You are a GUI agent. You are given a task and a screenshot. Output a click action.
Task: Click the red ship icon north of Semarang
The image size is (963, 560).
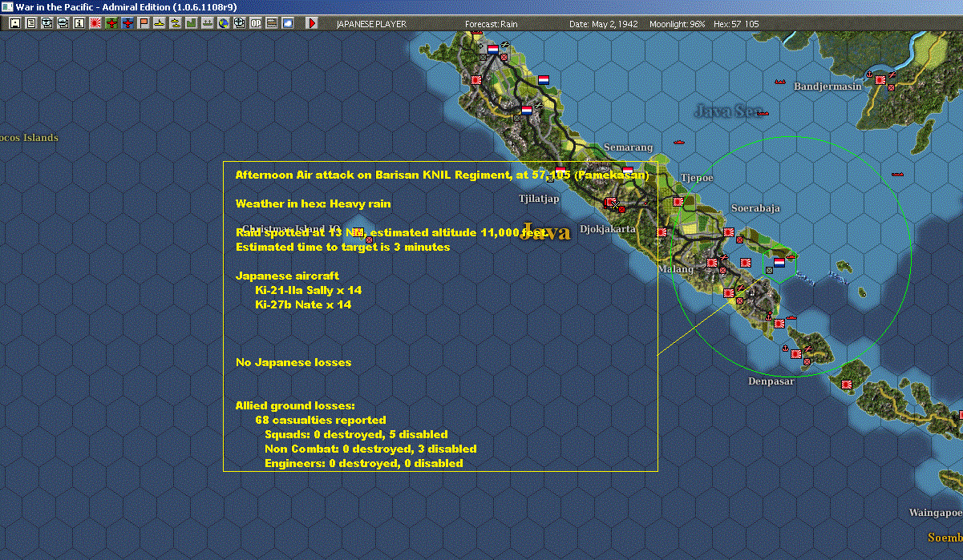click(678, 143)
